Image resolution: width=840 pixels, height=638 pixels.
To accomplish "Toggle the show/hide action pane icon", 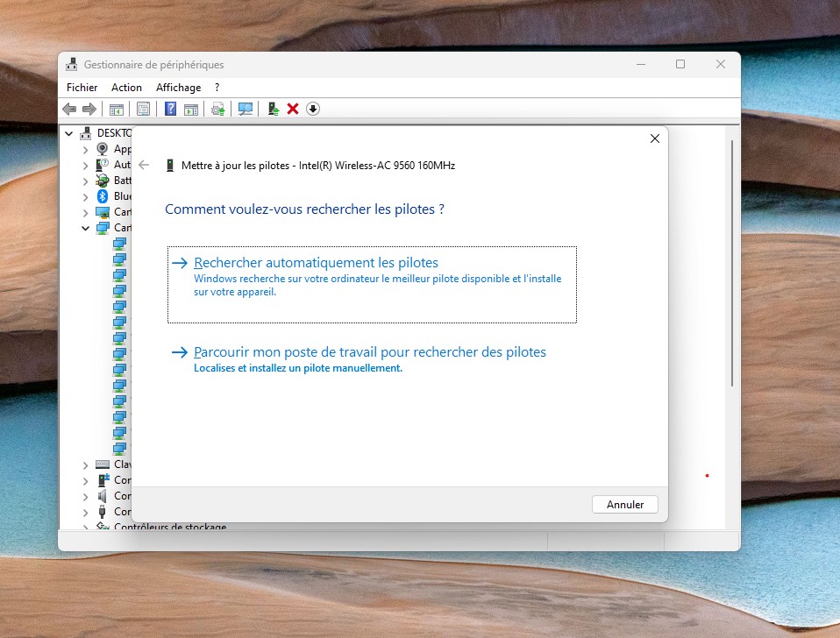I will tap(191, 110).
